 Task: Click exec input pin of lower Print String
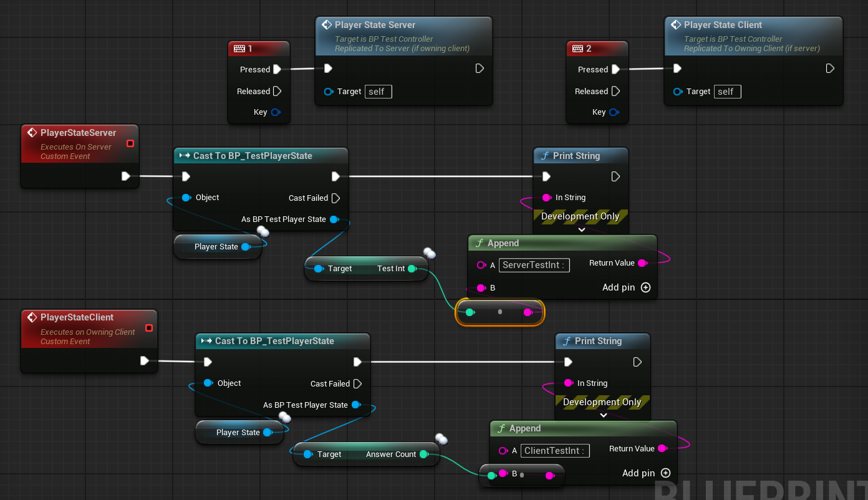(568, 362)
